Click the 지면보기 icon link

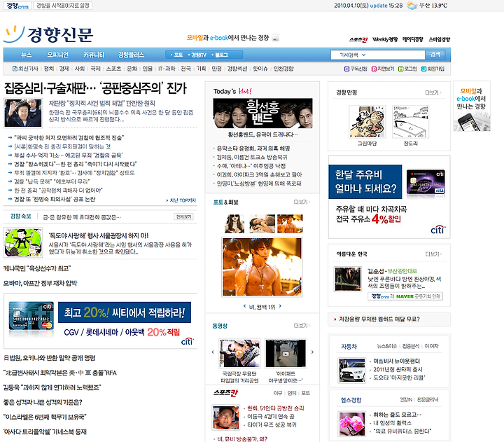pos(383,69)
